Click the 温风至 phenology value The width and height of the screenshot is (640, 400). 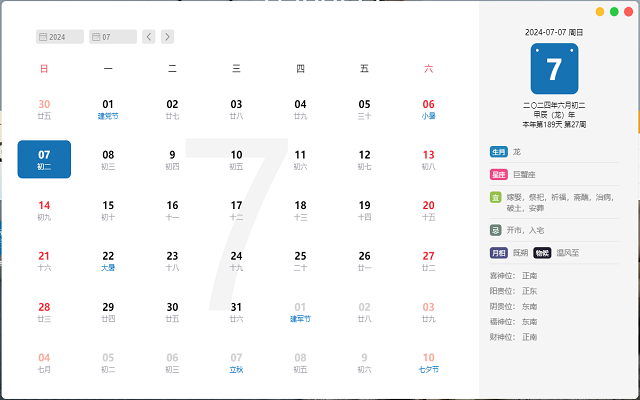tap(568, 253)
